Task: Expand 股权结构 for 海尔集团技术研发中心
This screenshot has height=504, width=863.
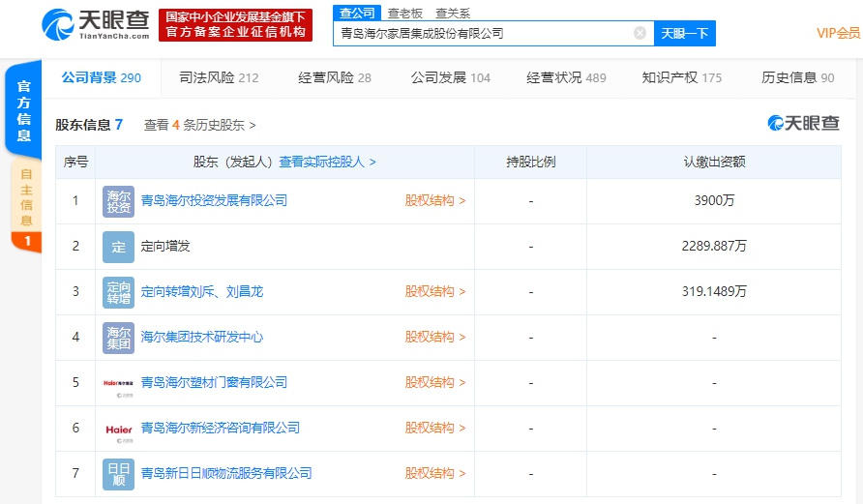Action: click(x=434, y=338)
